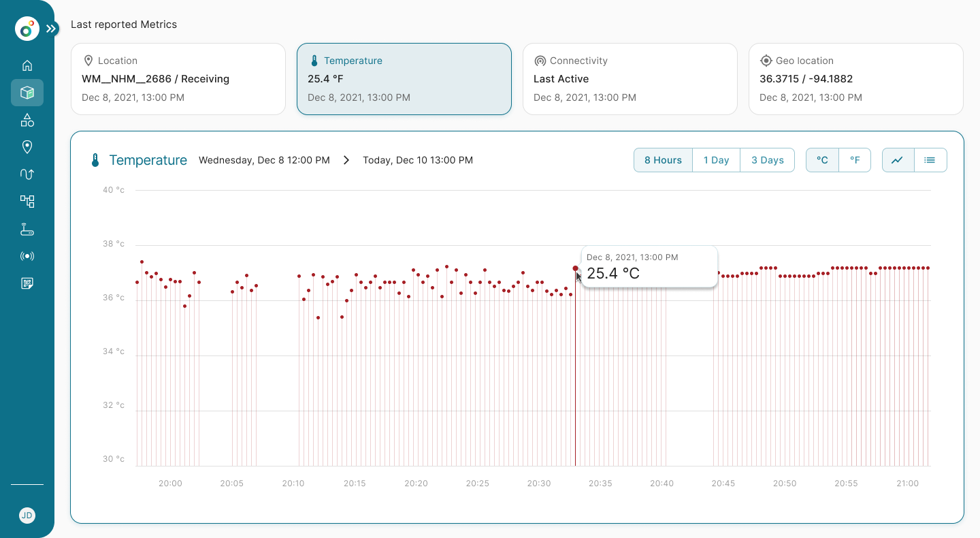Expand the sidebar with double-chevron button
Image resolution: width=980 pixels, height=538 pixels.
[x=51, y=29]
